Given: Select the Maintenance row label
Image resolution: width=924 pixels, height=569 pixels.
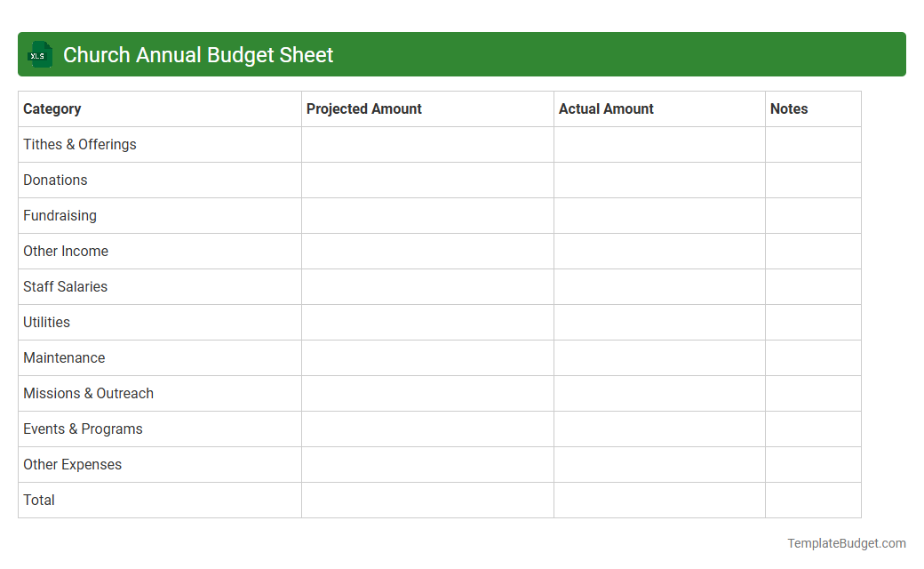Looking at the screenshot, I should [x=64, y=357].
